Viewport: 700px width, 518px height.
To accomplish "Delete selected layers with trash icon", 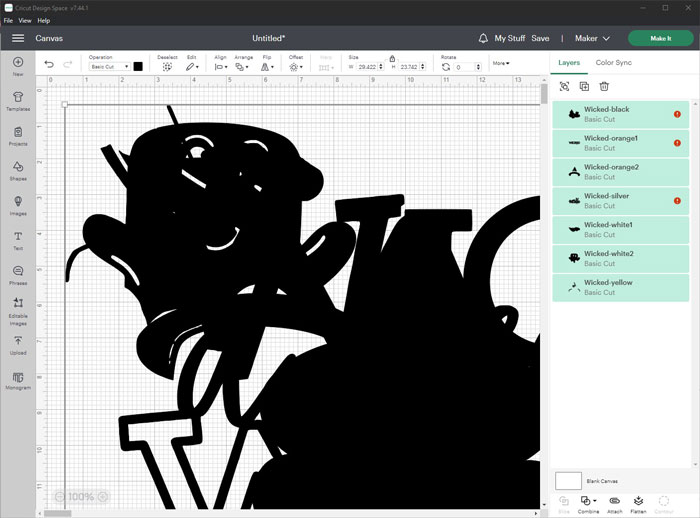I will pos(604,86).
